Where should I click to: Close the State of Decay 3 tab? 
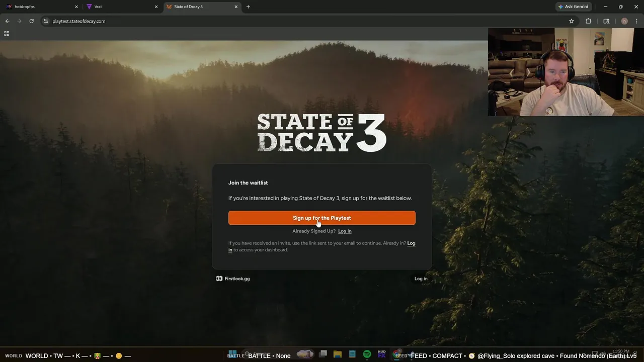(236, 7)
